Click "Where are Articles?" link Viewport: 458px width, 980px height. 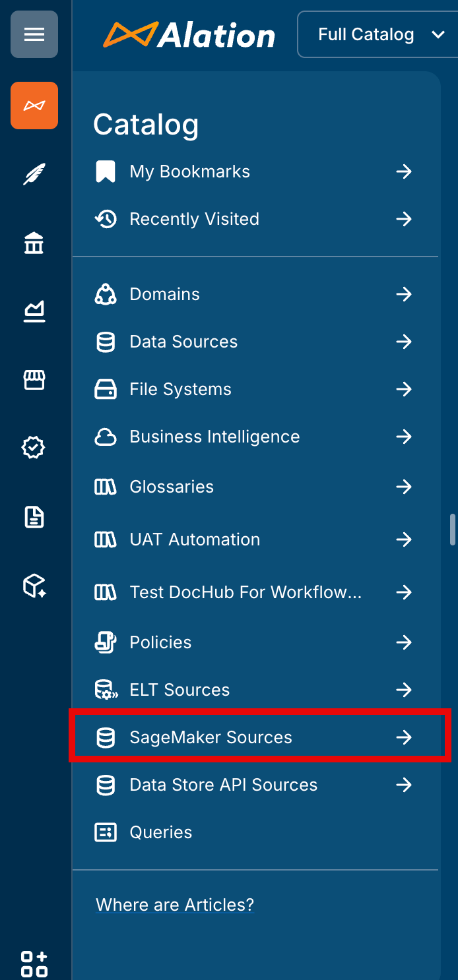click(175, 905)
